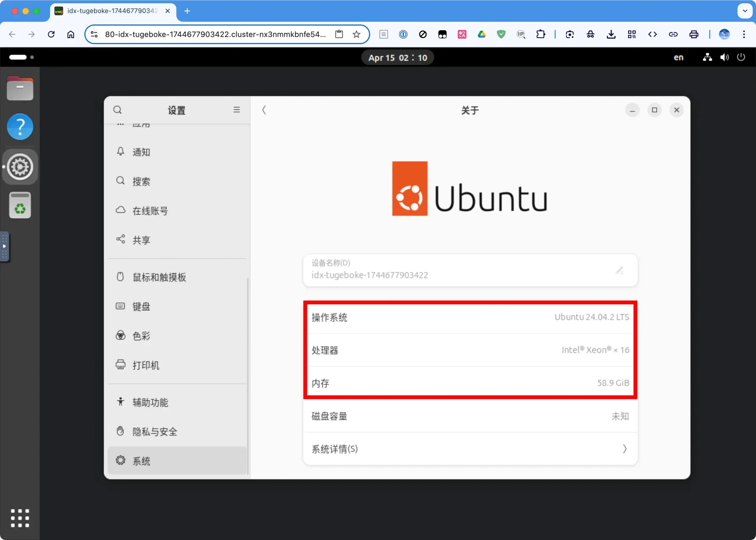This screenshot has width=756, height=540.
Task: Open the browser downloads icon
Action: point(611,34)
